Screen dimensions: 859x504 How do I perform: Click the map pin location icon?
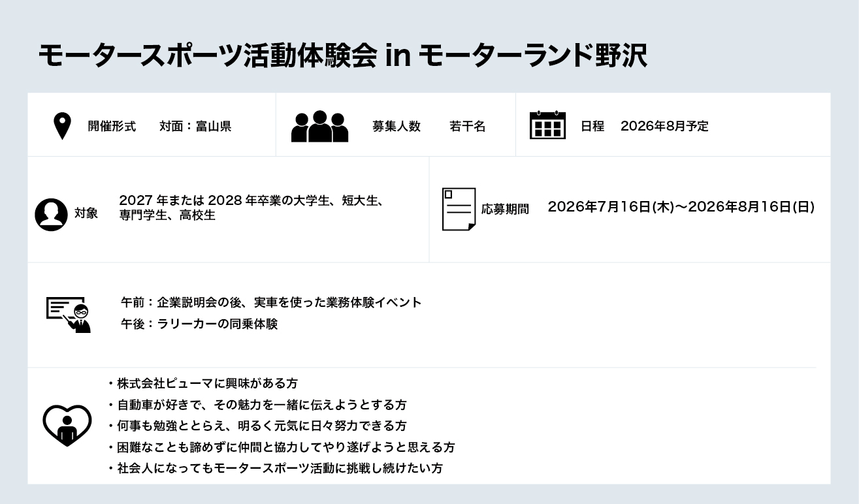coord(62,126)
